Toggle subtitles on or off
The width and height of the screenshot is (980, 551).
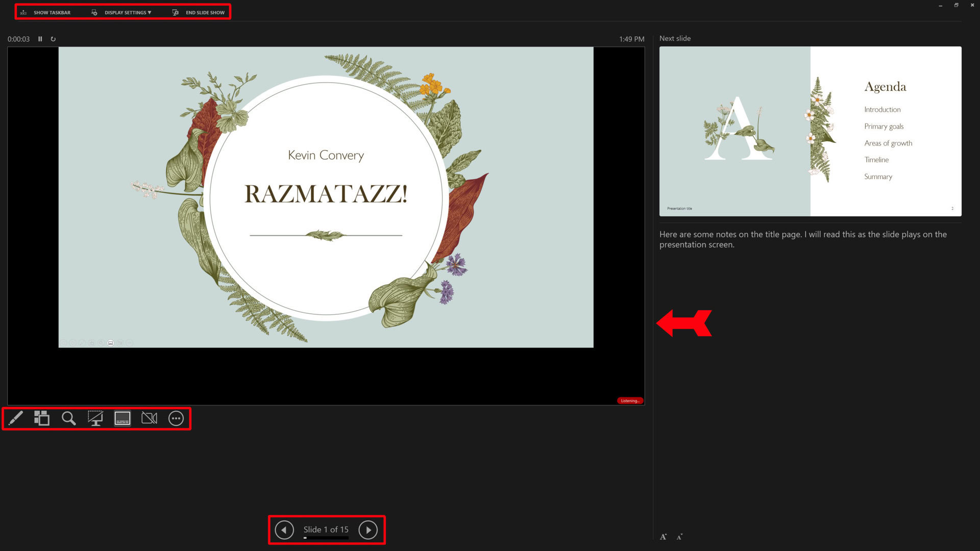pyautogui.click(x=122, y=418)
